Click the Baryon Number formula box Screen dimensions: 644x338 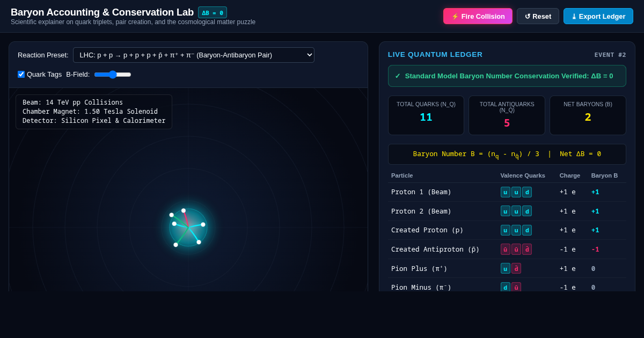point(507,154)
